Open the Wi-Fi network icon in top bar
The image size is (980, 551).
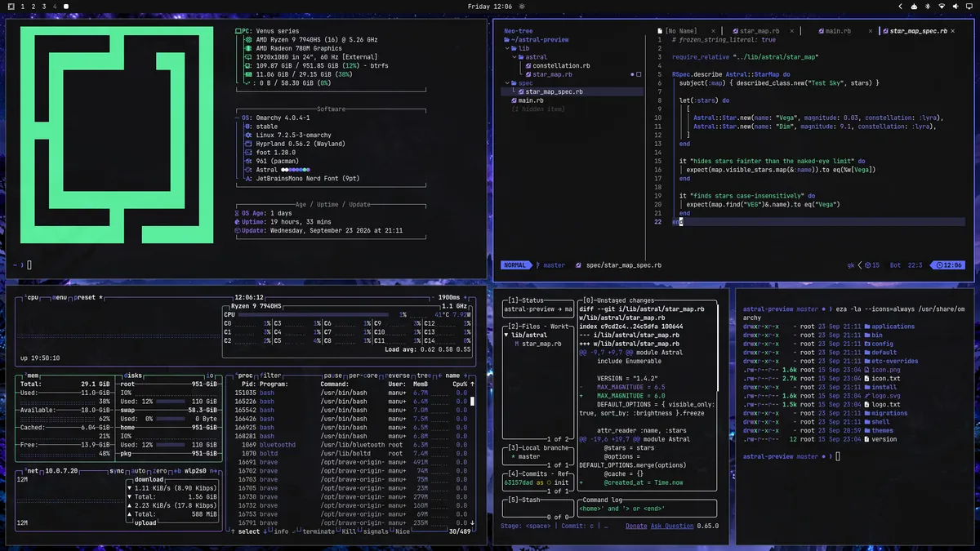coord(942,7)
